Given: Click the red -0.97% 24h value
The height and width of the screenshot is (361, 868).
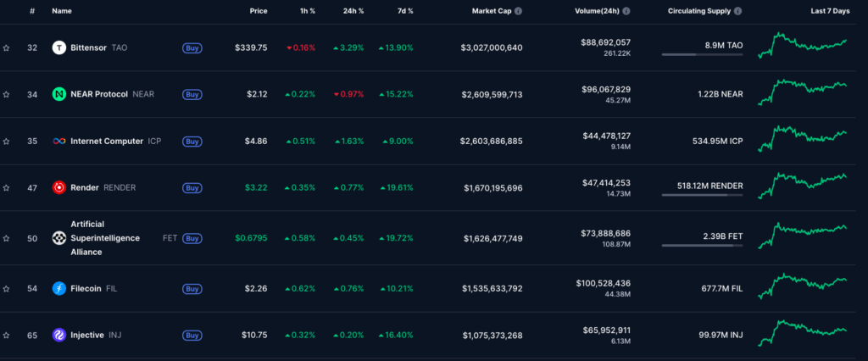Looking at the screenshot, I should pos(349,95).
